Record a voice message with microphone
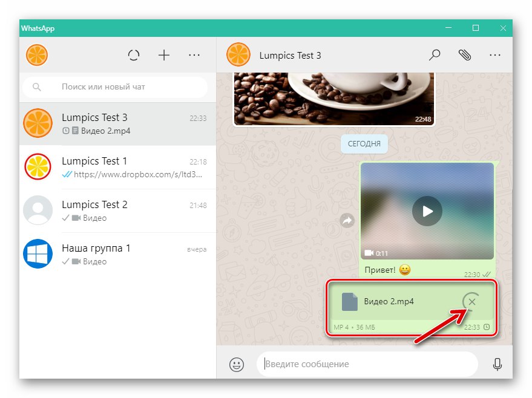532x398 pixels. (497, 365)
